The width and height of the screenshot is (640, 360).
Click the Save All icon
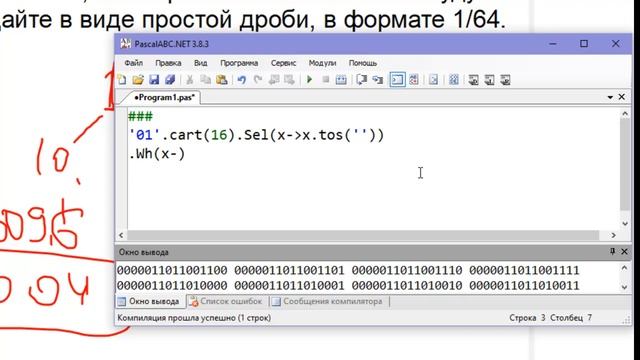coord(170,80)
